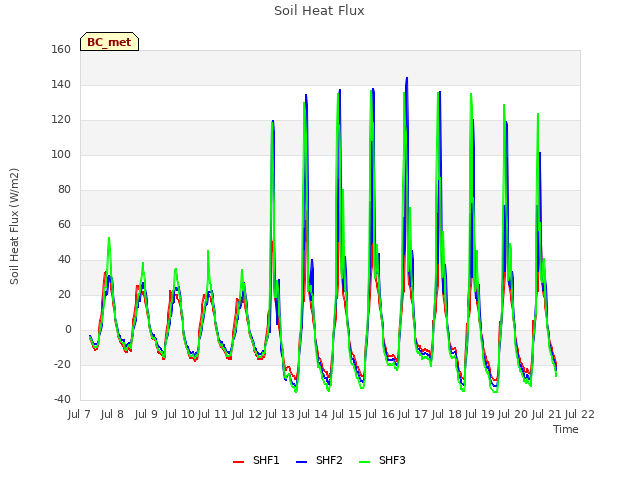Select the Soil Heat Flux chart title

(319, 11)
